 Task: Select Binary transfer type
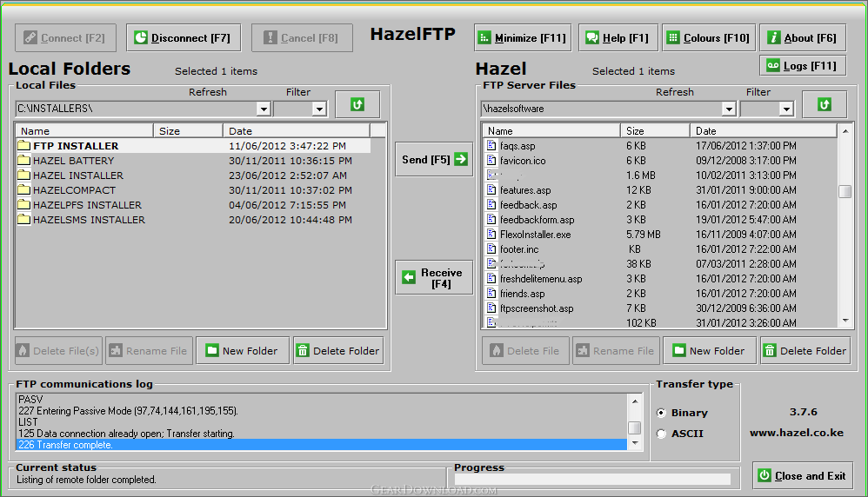661,413
